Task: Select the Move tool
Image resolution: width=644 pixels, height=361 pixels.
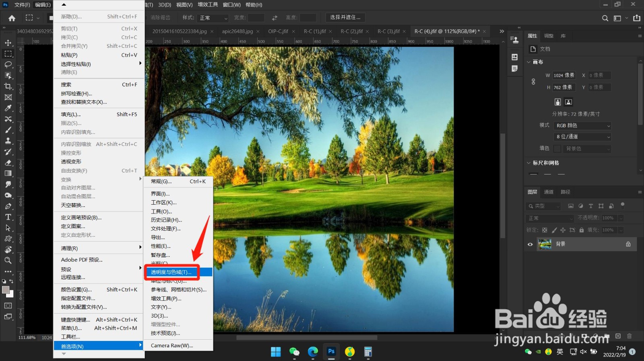Action: click(x=8, y=43)
